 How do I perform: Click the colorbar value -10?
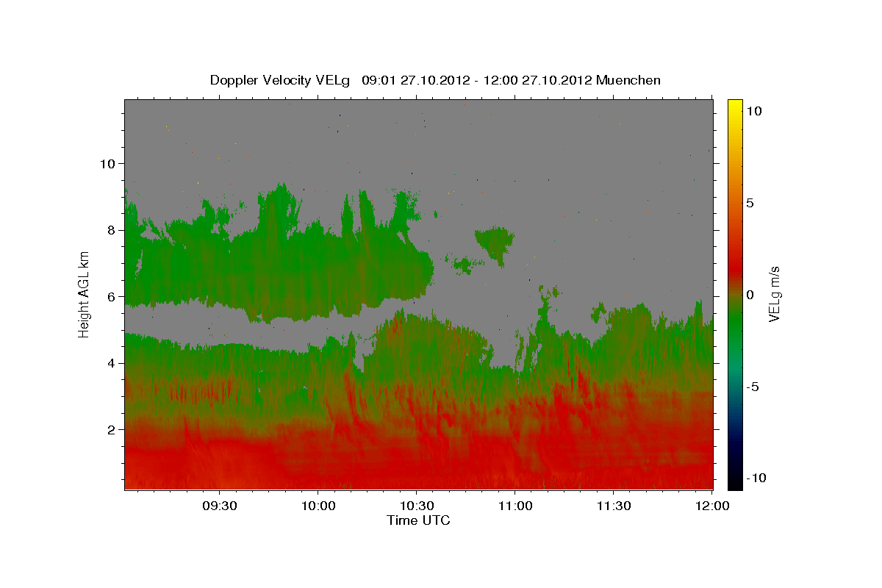(x=756, y=478)
